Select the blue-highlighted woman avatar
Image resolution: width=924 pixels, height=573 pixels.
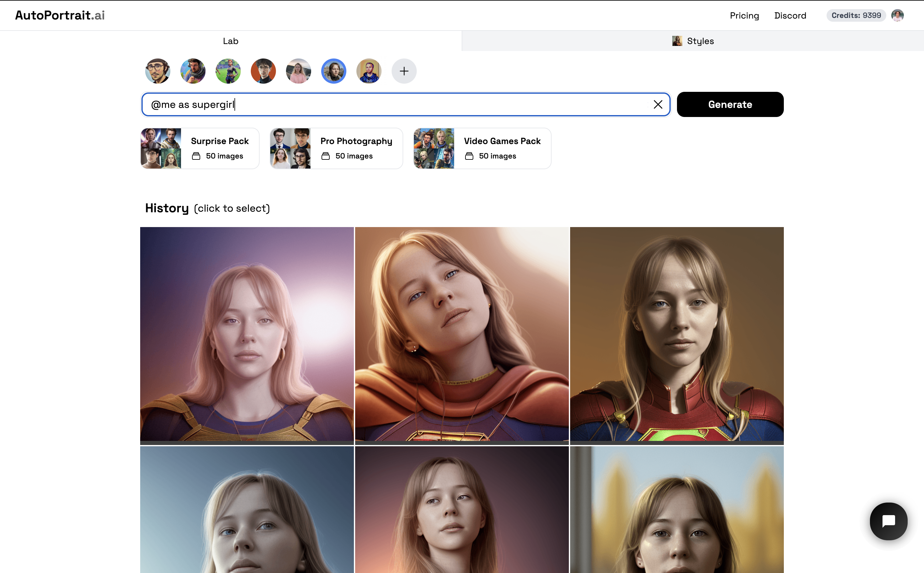pos(334,71)
